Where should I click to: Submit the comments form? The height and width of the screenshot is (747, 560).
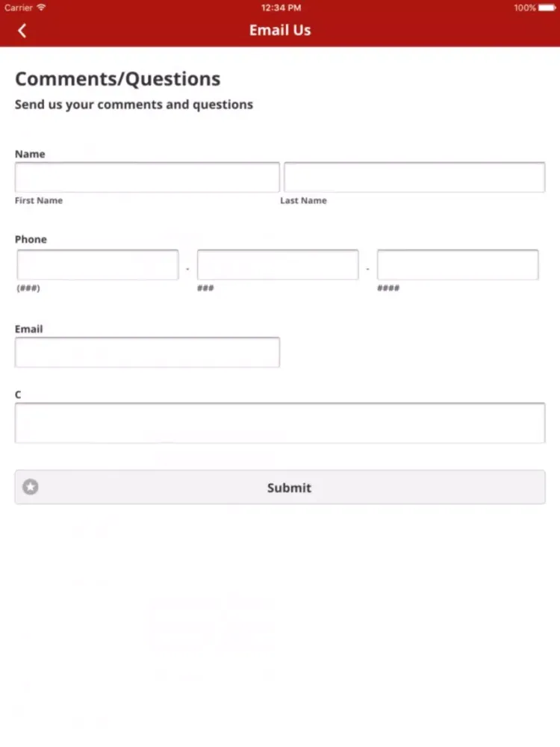click(x=280, y=487)
